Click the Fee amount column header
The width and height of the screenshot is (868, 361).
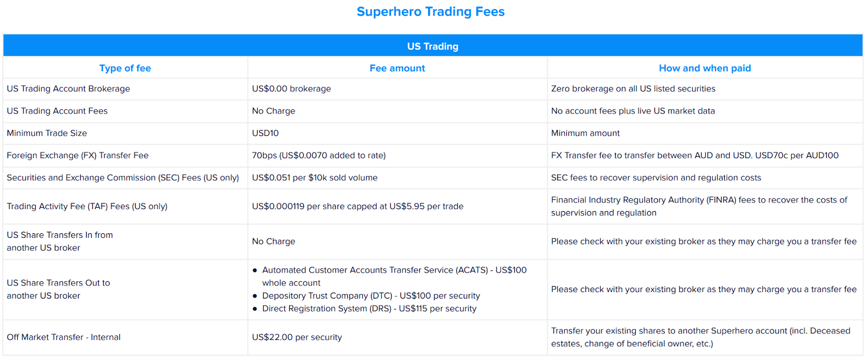[397, 68]
